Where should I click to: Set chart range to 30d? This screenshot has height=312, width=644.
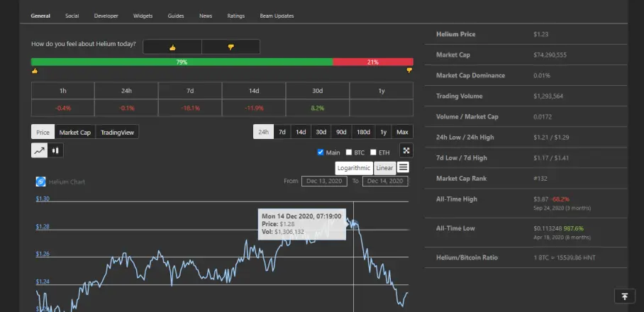coord(321,132)
